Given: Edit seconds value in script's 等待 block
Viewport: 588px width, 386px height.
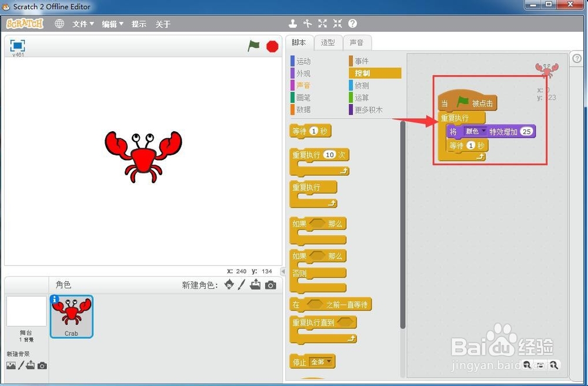Looking at the screenshot, I should coord(470,145).
